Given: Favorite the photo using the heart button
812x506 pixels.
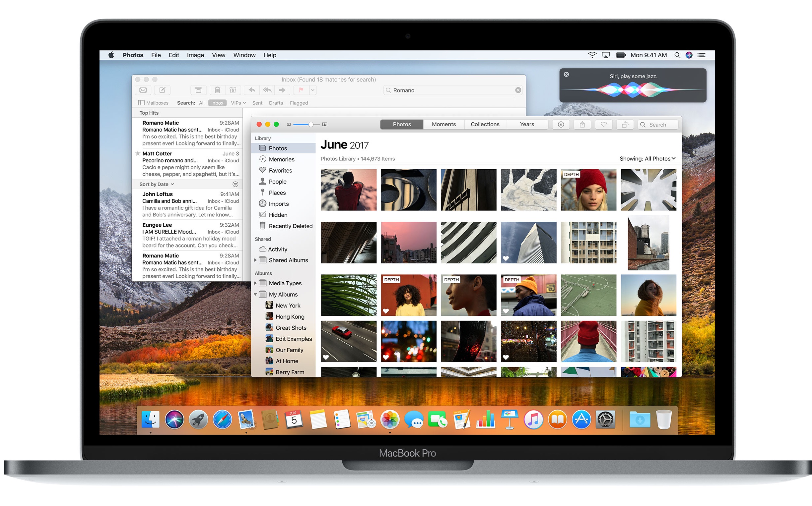Looking at the screenshot, I should click(603, 124).
